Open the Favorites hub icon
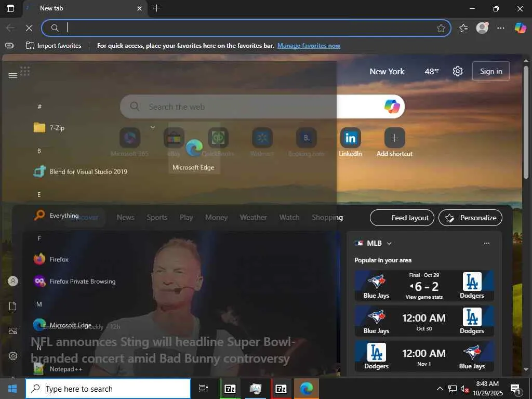The width and height of the screenshot is (532, 399). tap(463, 28)
